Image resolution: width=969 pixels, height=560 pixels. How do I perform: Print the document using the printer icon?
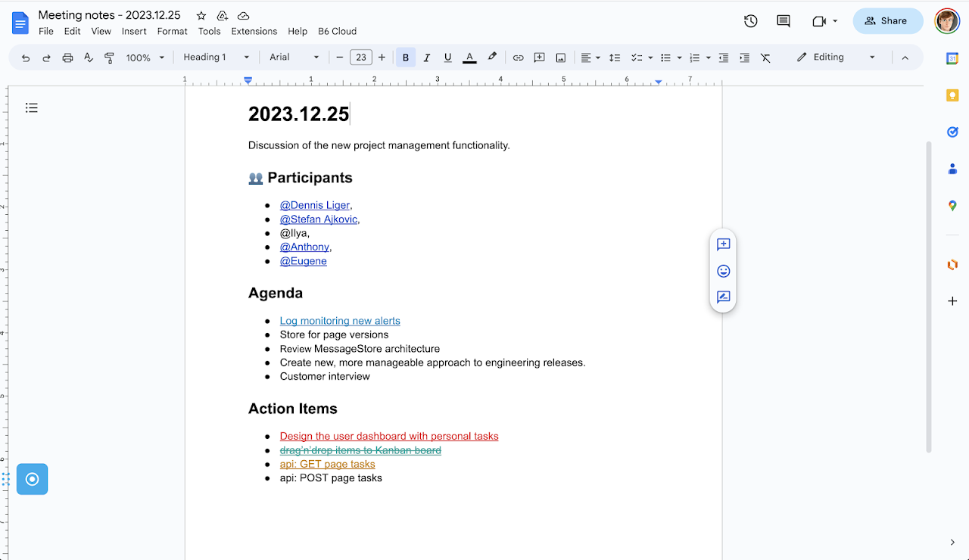click(67, 58)
